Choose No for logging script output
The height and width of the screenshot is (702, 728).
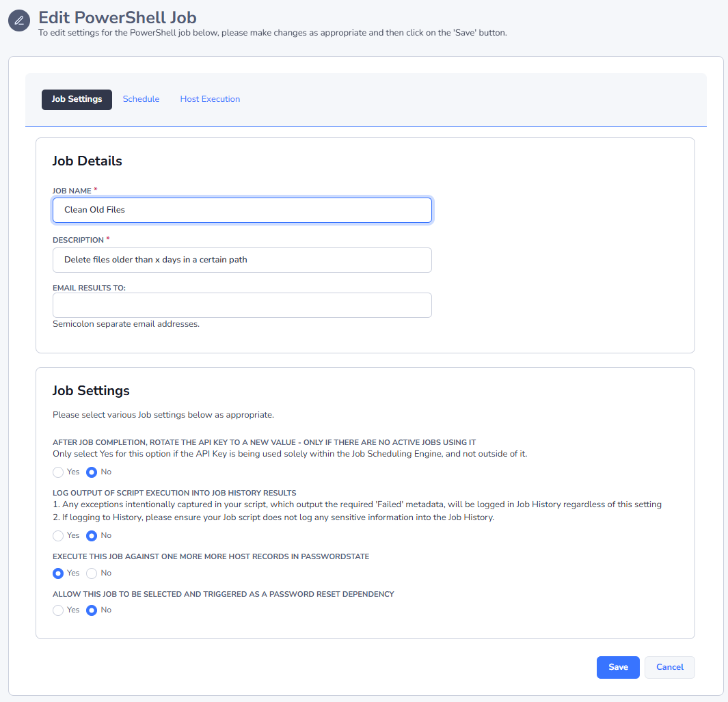[92, 536]
